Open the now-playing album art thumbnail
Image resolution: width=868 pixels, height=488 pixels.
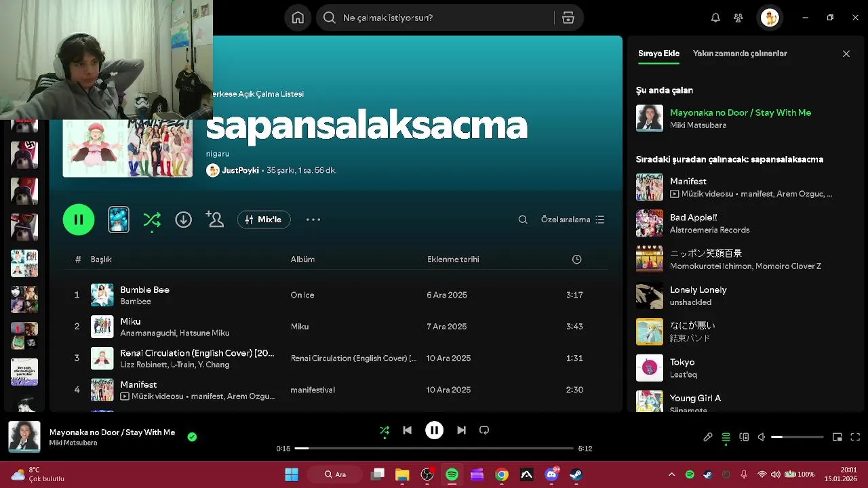point(24,437)
